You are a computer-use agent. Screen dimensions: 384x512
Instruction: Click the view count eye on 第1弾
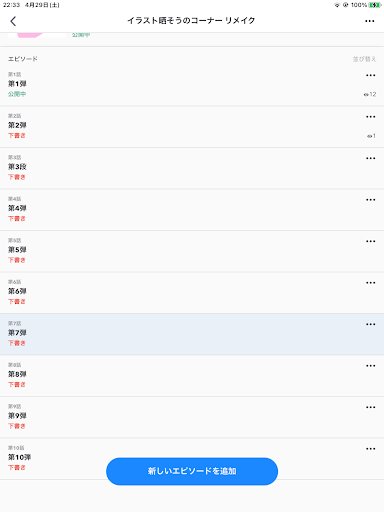(370, 94)
